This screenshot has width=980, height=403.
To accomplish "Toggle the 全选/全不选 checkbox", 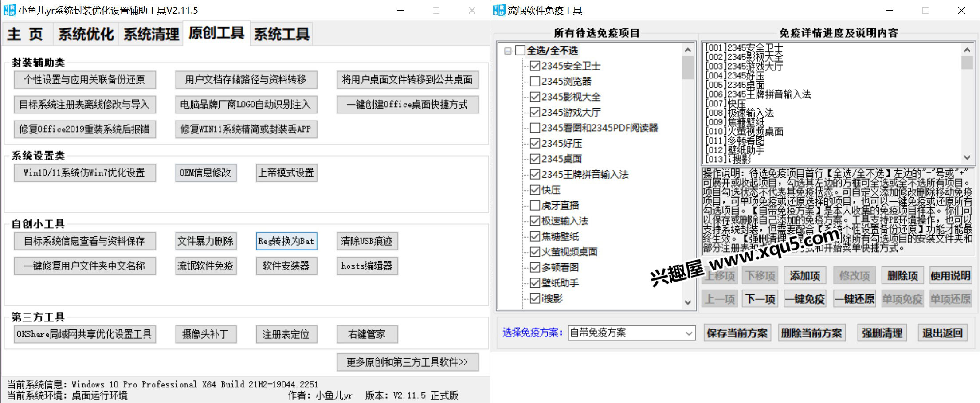I will 520,51.
